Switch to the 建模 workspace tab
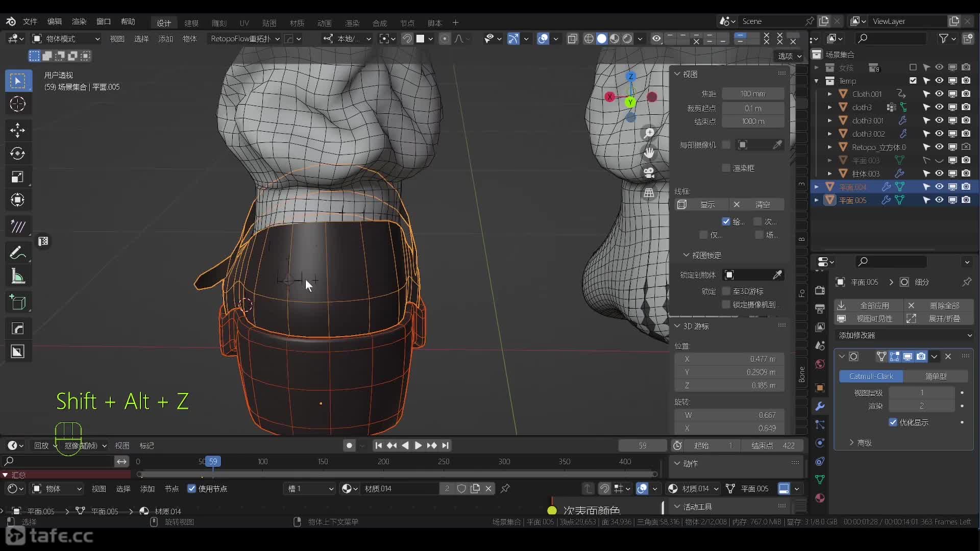This screenshot has width=980, height=551. [191, 23]
